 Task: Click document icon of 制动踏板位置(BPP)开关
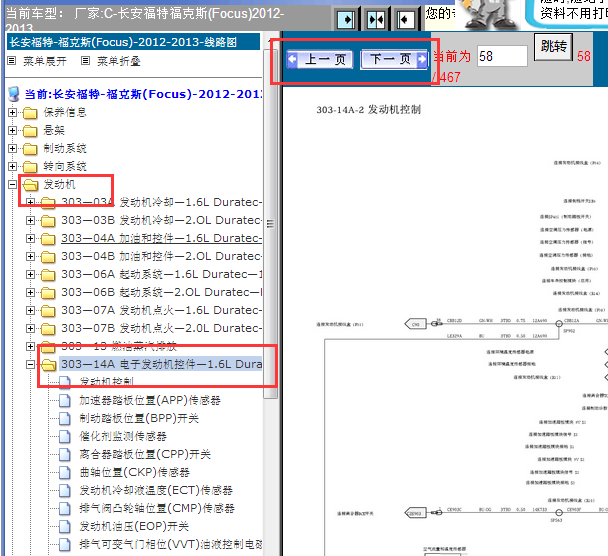[x=65, y=418]
